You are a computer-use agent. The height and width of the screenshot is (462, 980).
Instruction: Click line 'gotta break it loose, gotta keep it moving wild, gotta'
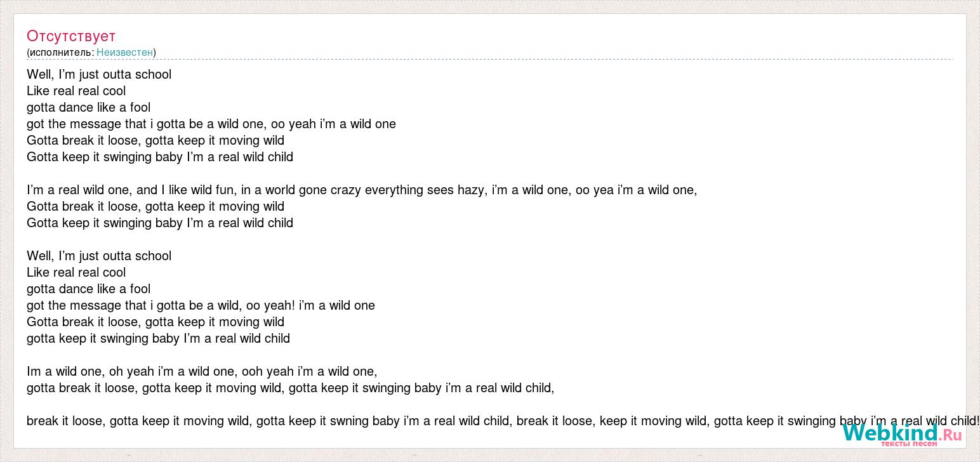tap(291, 388)
